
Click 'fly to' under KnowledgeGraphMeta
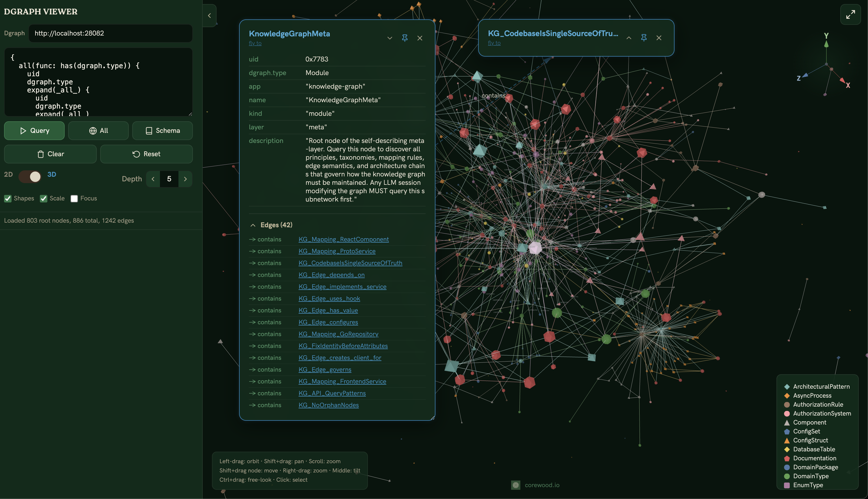[255, 43]
